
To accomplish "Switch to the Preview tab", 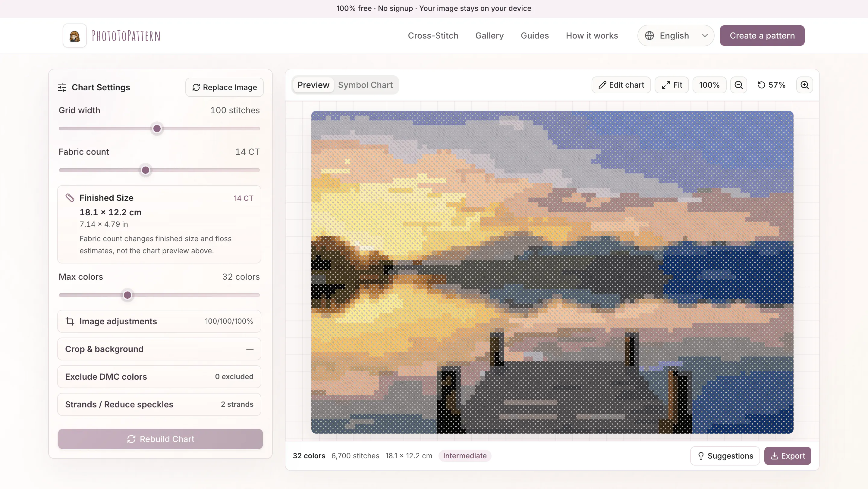I will pos(313,85).
